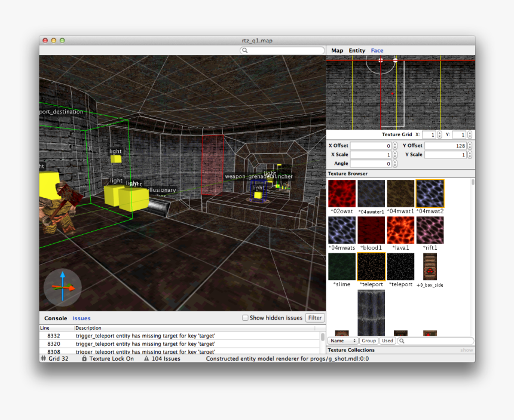Click the camera orientation compass gizmo

[x=63, y=287]
